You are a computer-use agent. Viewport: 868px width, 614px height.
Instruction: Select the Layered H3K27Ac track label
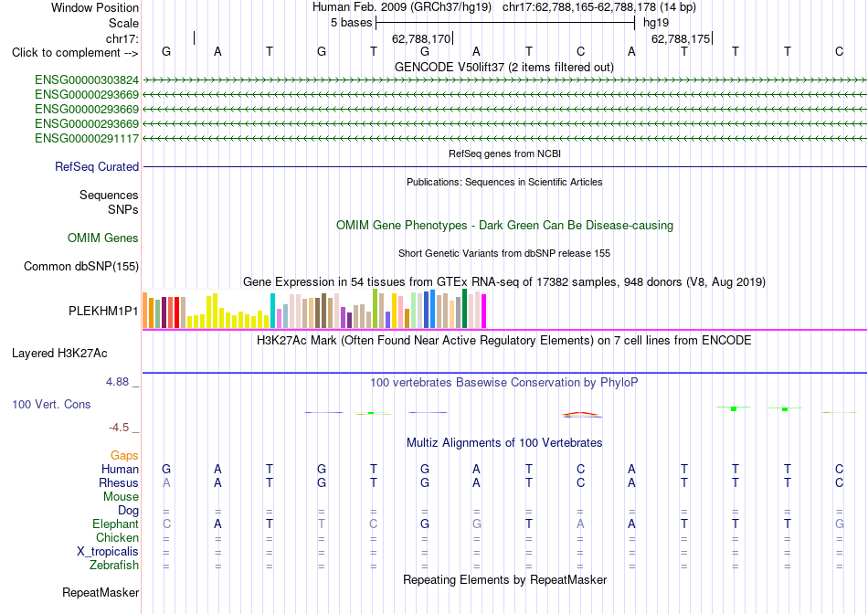[59, 354]
